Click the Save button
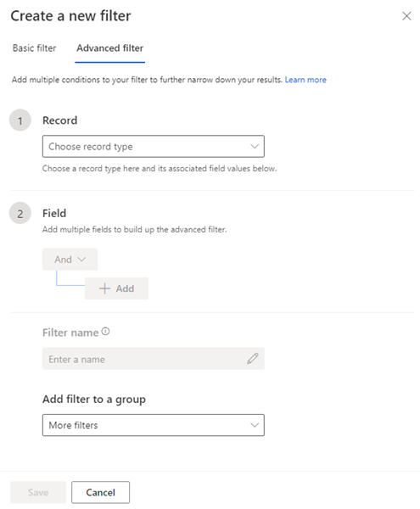 (x=38, y=492)
